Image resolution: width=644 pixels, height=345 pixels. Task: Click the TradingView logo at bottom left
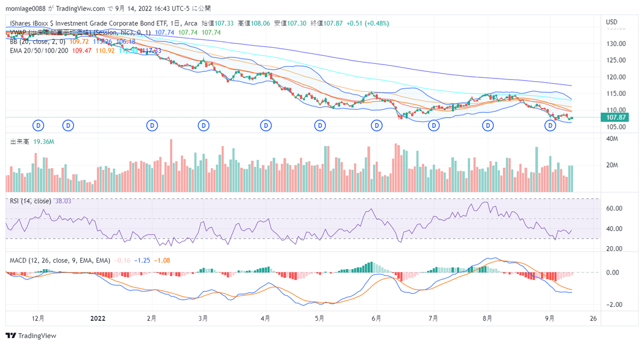(x=31, y=336)
